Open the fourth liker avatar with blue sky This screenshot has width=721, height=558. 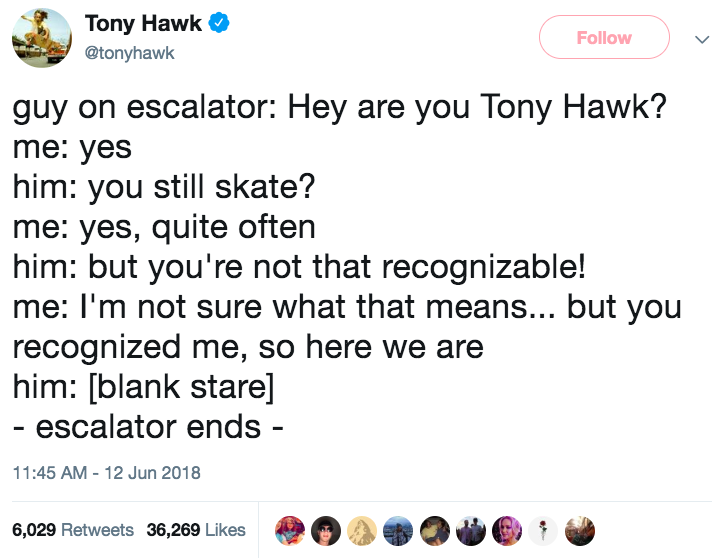click(398, 531)
